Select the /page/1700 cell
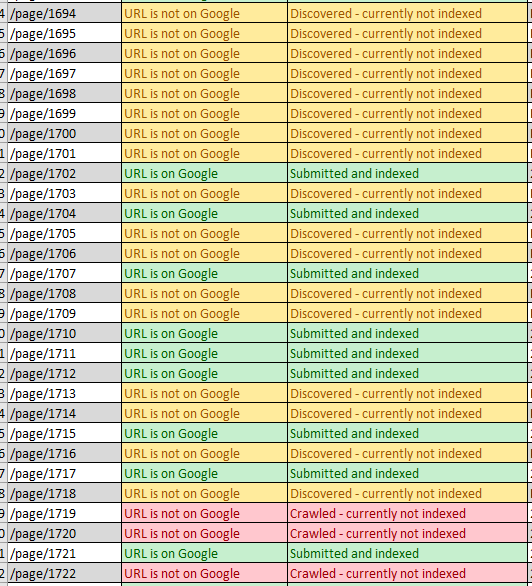The width and height of the screenshot is (532, 586). (64, 133)
